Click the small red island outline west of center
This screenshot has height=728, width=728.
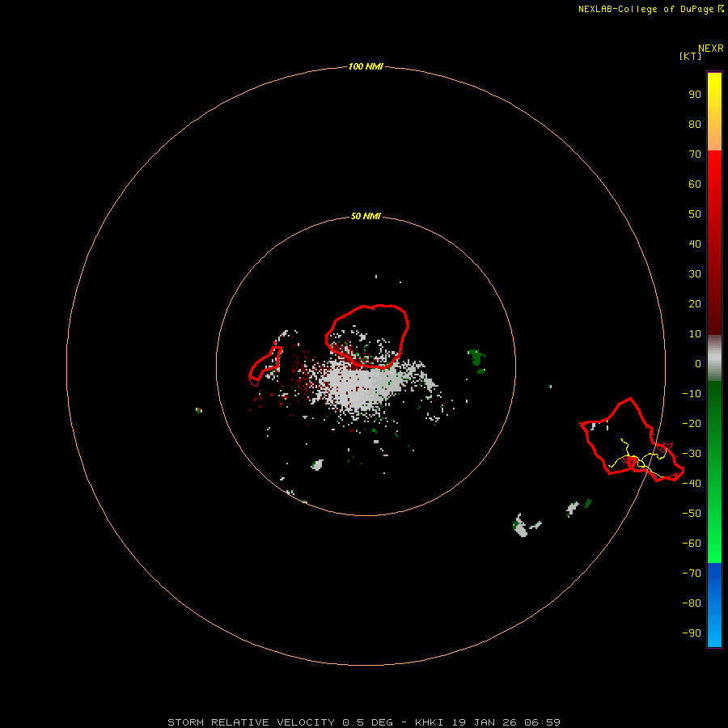(265, 366)
